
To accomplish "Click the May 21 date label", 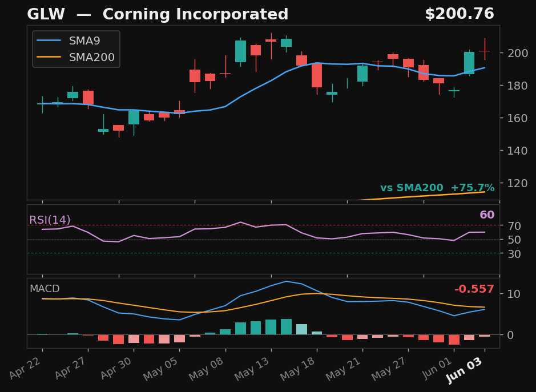I will (344, 369).
